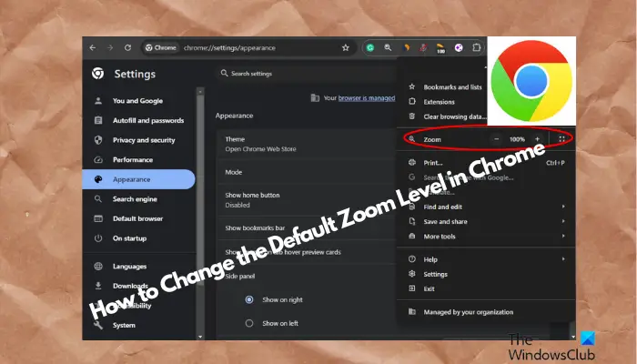Increase zoom with the plus button
The image size is (637, 364).
click(x=537, y=139)
